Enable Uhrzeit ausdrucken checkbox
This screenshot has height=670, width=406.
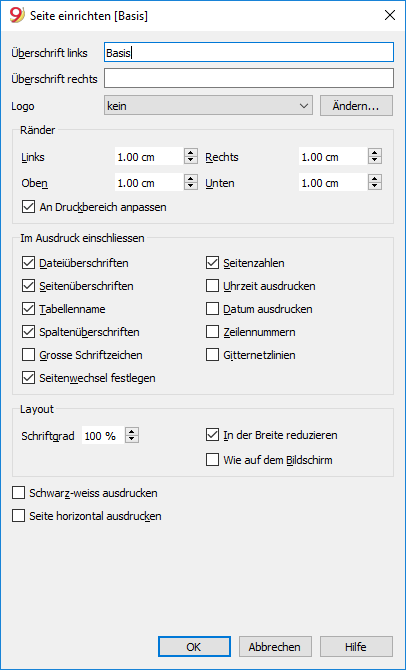tap(212, 286)
